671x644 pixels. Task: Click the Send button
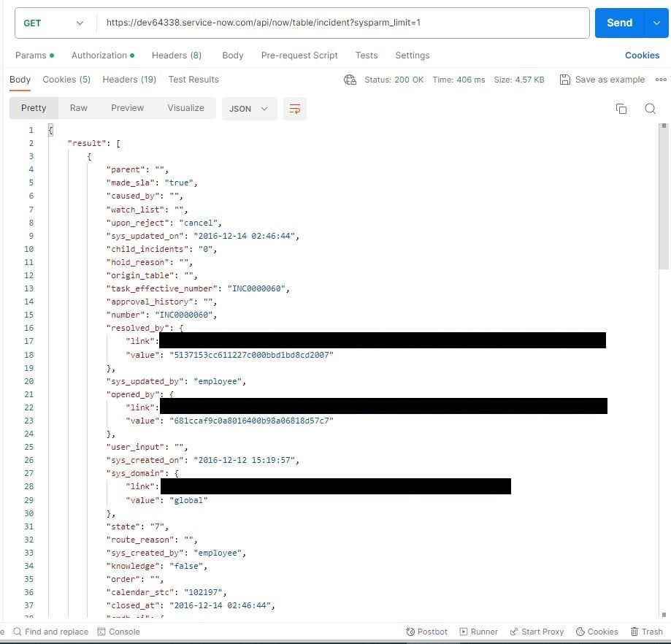pos(619,23)
